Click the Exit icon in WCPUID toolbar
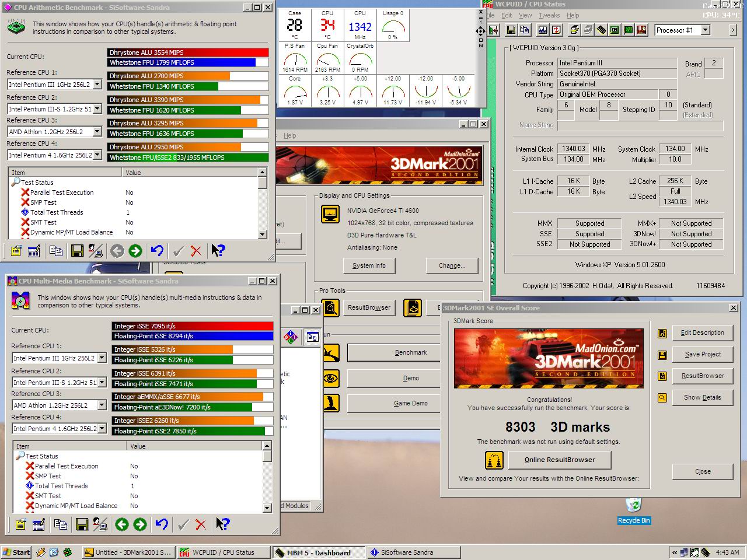The image size is (747, 560). pos(494,30)
